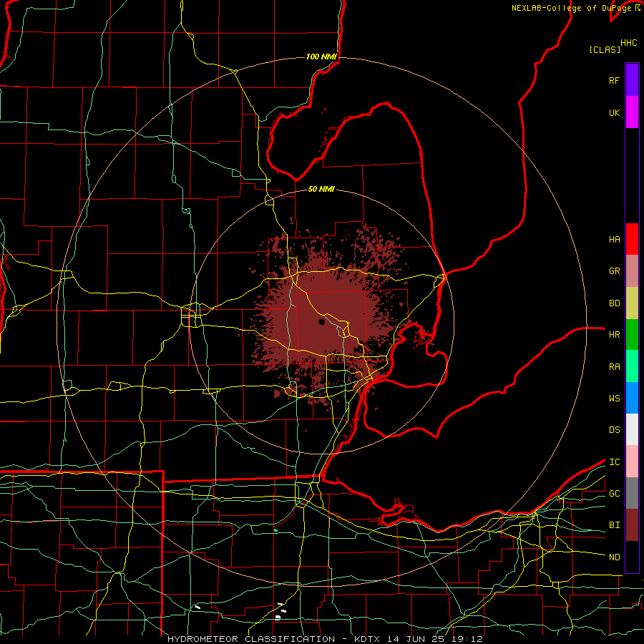
Task: Click the ND legend label
Action: pos(614,557)
